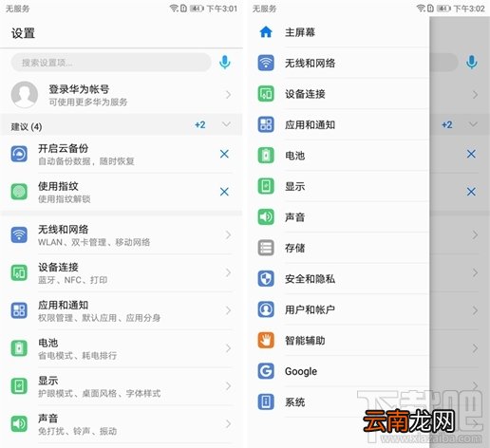The image size is (490, 448).
Task: Tap the home icon beside 主屏幕 in drawer
Action: click(266, 32)
